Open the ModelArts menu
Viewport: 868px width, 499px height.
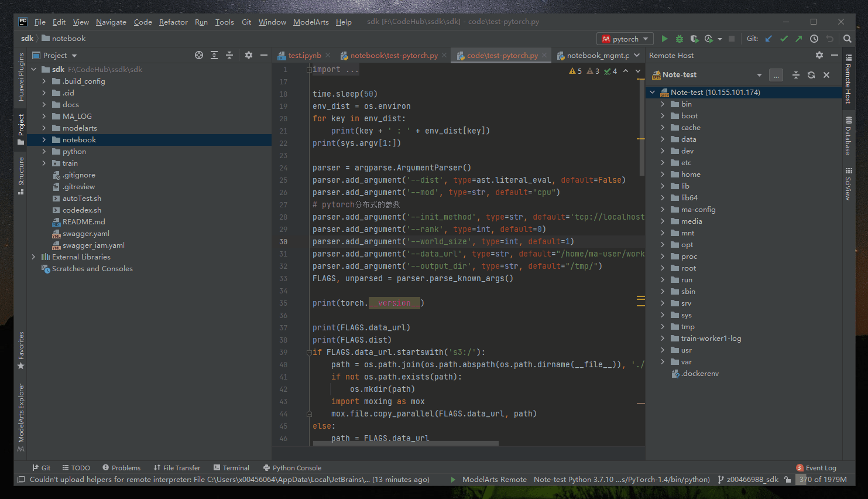(x=311, y=22)
